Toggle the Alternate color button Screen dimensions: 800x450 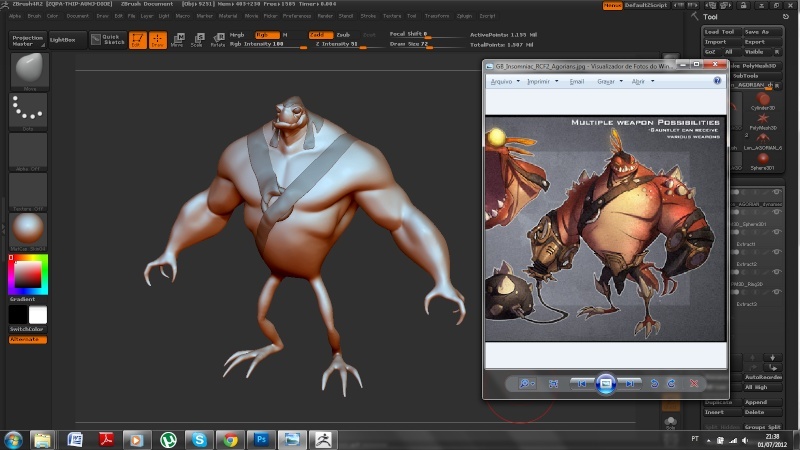pos(28,339)
